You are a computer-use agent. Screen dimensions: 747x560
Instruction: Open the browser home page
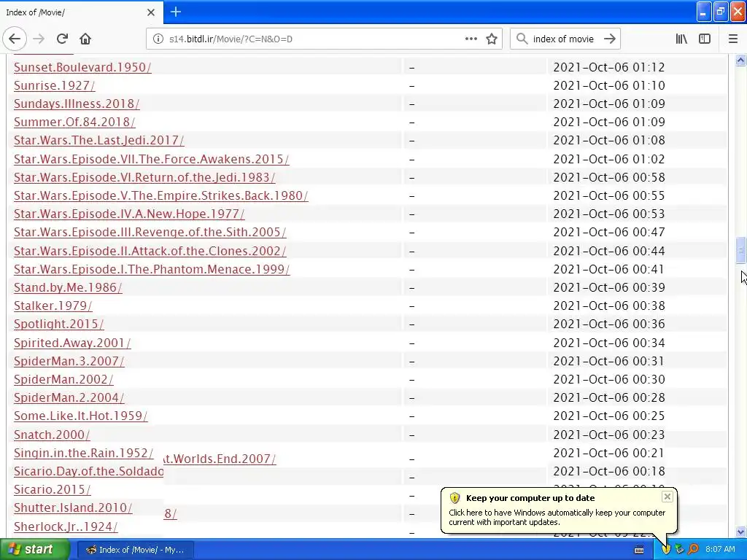[85, 39]
